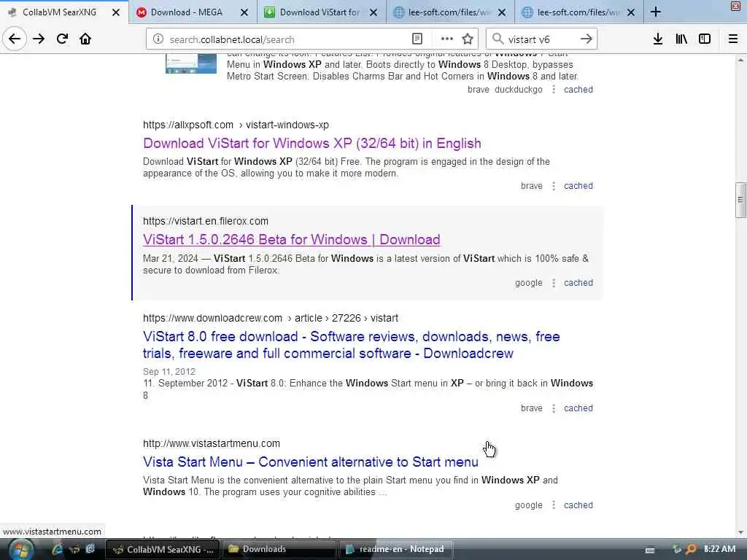The height and width of the screenshot is (560, 747).
Task: Click the scrollbar down arrow
Action: pos(740,532)
